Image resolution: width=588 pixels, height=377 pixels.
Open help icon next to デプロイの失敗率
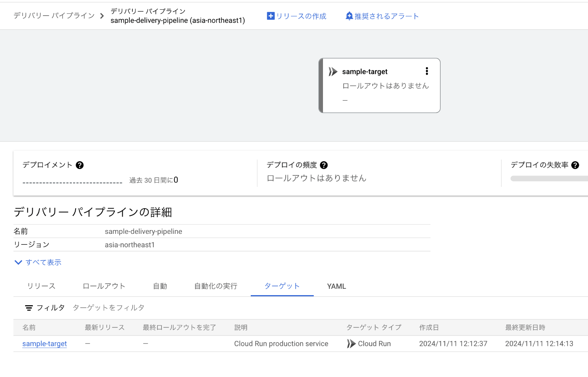click(x=575, y=165)
